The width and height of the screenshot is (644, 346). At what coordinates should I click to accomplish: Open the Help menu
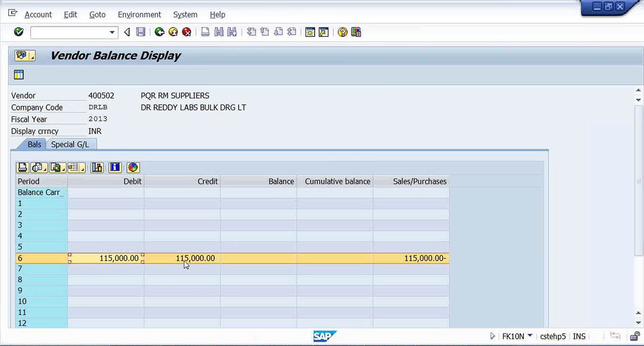pos(217,15)
